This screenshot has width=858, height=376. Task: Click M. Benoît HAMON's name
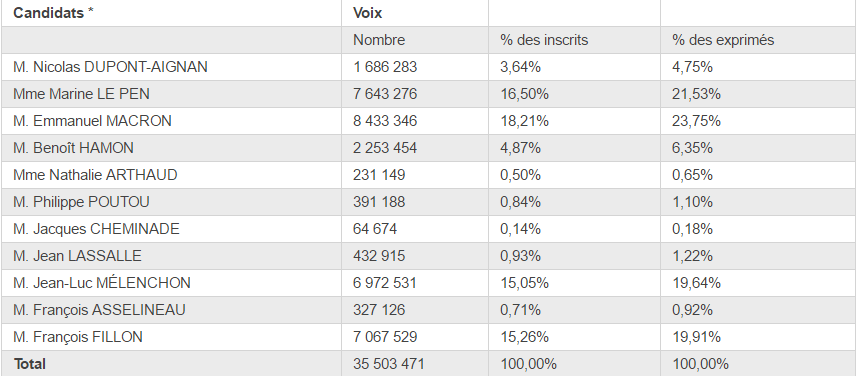(73, 148)
